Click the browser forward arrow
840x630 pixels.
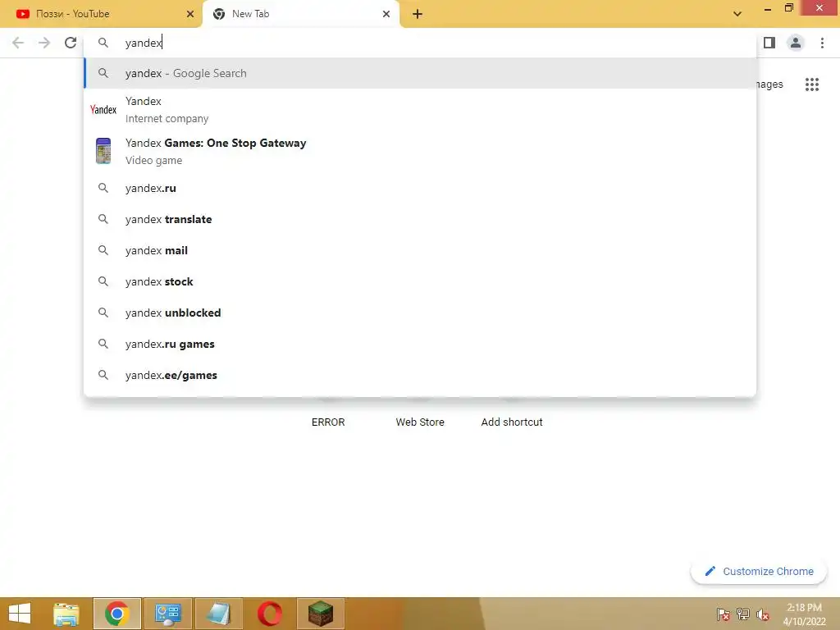44,43
